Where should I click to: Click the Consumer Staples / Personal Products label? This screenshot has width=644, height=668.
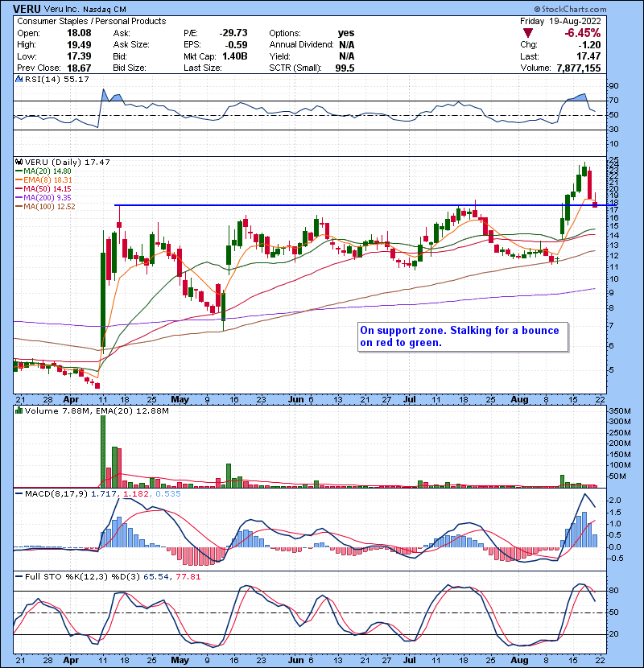click(x=92, y=21)
